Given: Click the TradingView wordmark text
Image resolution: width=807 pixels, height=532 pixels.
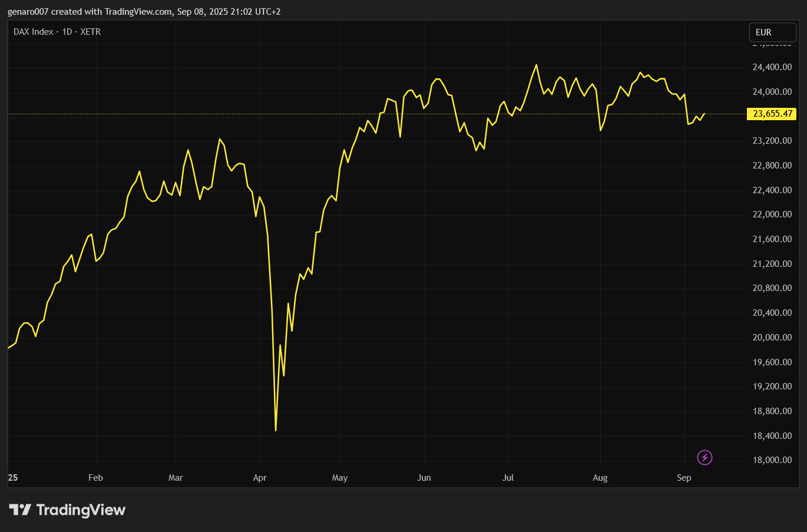Looking at the screenshot, I should tap(81, 510).
